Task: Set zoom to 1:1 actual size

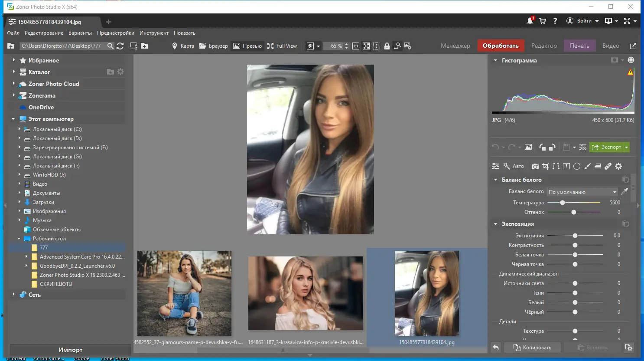Action: pyautogui.click(x=356, y=46)
